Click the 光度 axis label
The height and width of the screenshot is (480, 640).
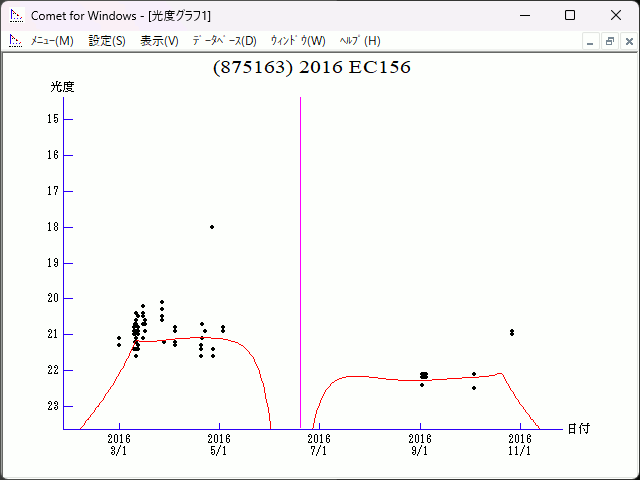point(62,87)
